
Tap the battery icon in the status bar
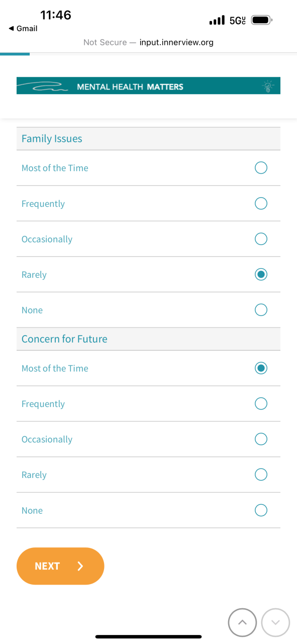pyautogui.click(x=262, y=21)
